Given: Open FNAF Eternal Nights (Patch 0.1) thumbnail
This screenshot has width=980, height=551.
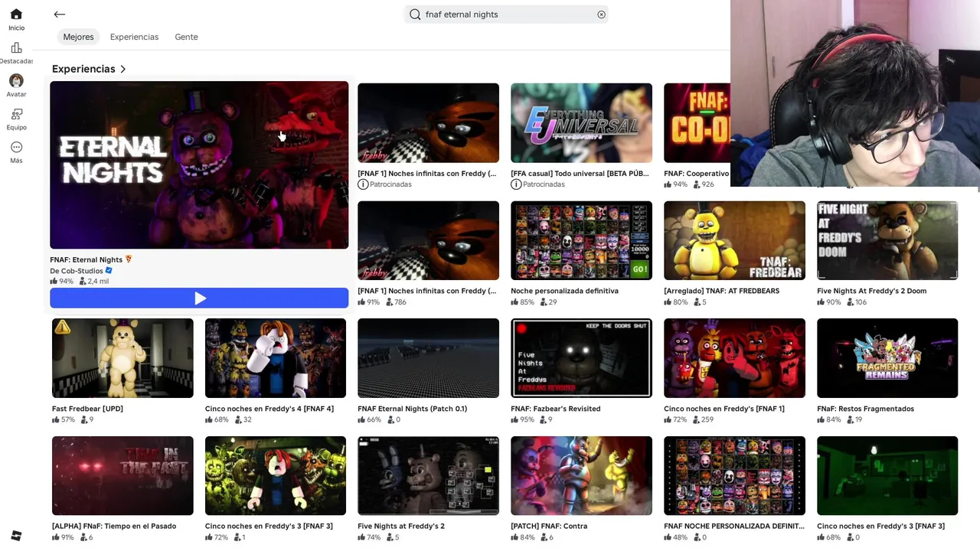Looking at the screenshot, I should pyautogui.click(x=428, y=358).
